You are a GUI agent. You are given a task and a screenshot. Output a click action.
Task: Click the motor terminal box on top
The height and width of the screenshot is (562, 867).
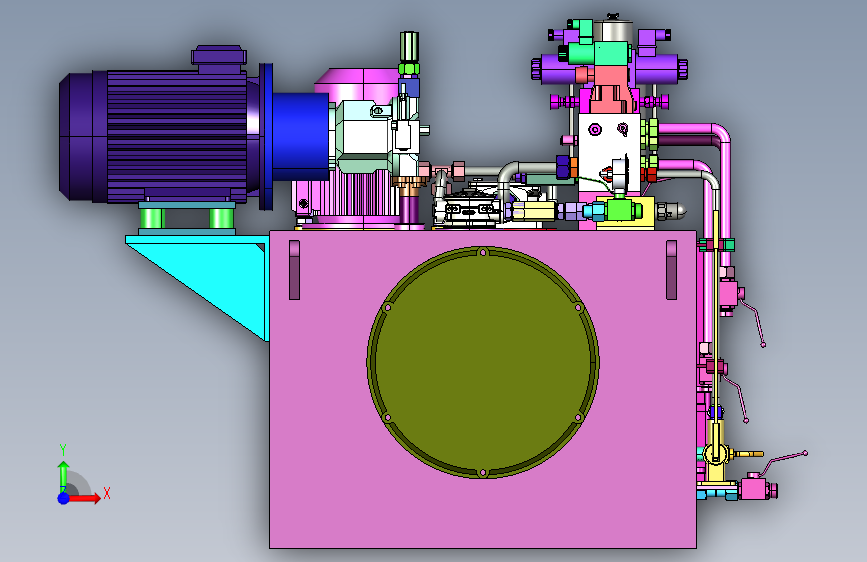point(219,57)
